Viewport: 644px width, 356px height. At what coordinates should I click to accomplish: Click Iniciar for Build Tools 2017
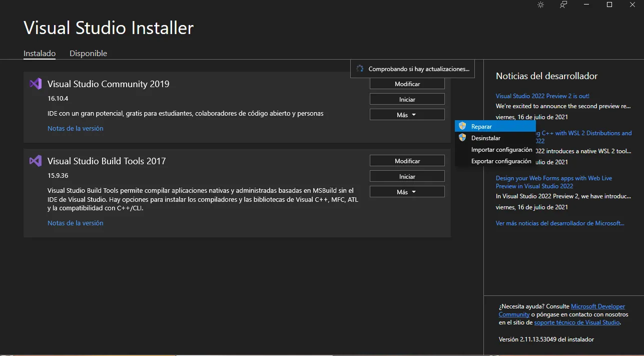point(407,176)
